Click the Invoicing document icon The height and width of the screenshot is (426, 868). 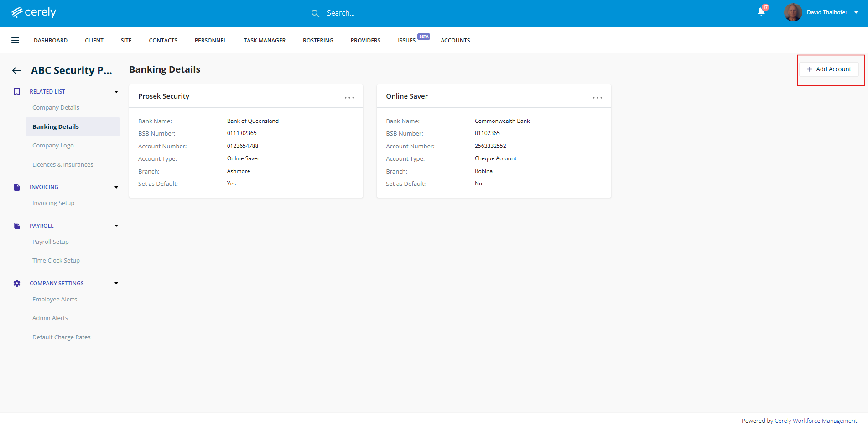(x=17, y=187)
